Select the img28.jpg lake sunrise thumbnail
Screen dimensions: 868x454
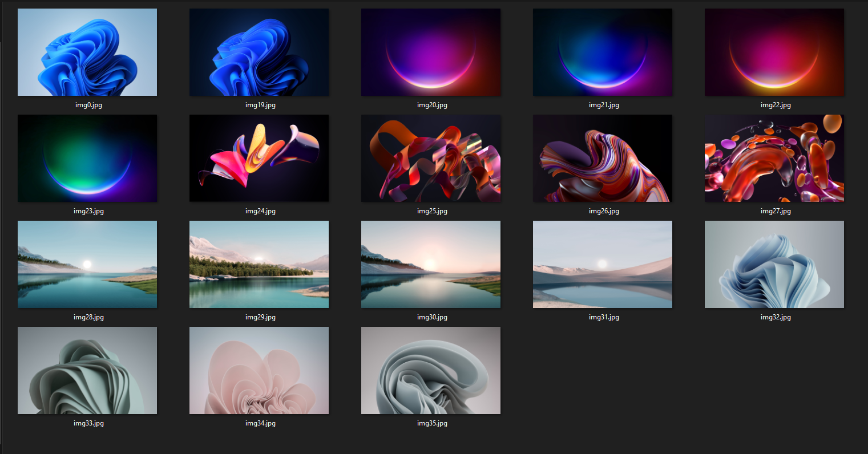(87, 264)
